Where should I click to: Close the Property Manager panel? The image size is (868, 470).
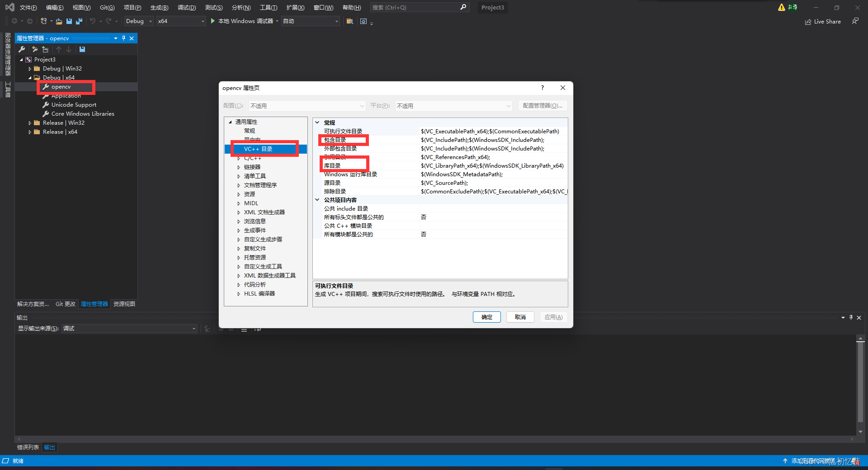pyautogui.click(x=132, y=38)
